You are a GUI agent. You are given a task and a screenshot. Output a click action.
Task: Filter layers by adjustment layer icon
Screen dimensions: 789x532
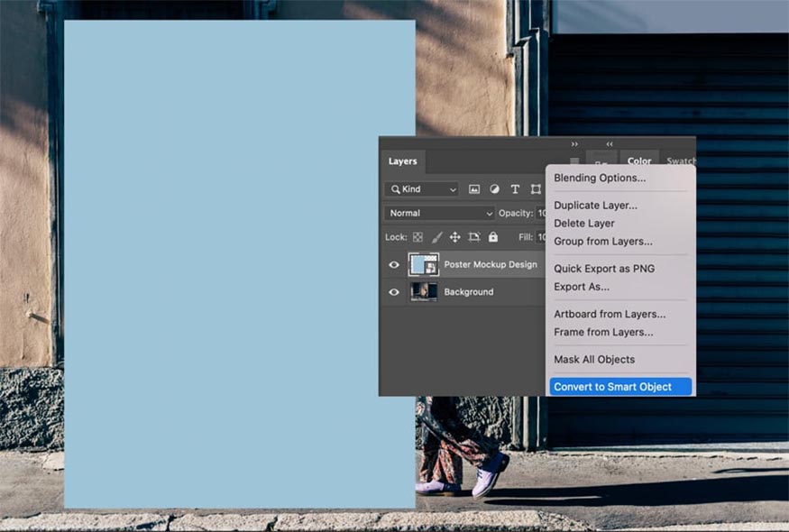click(x=495, y=189)
